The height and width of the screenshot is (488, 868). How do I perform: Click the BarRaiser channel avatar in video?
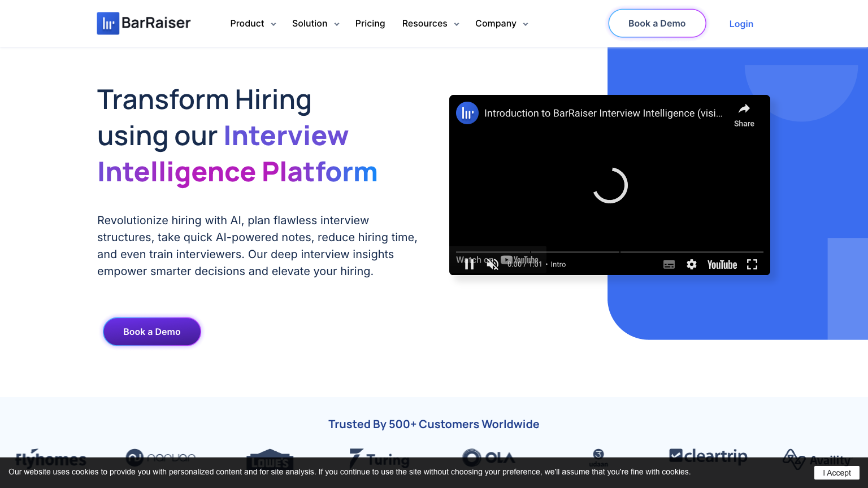point(467,114)
